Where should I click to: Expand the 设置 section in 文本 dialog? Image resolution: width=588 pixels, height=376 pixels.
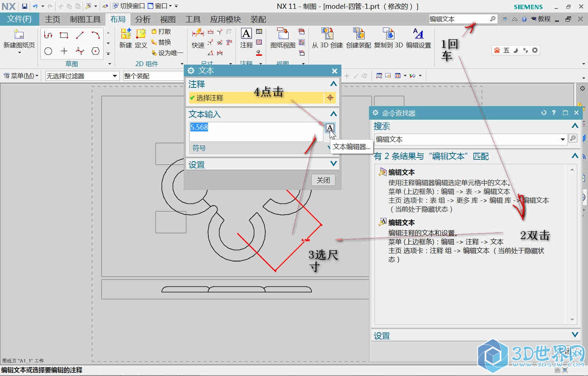coord(333,164)
